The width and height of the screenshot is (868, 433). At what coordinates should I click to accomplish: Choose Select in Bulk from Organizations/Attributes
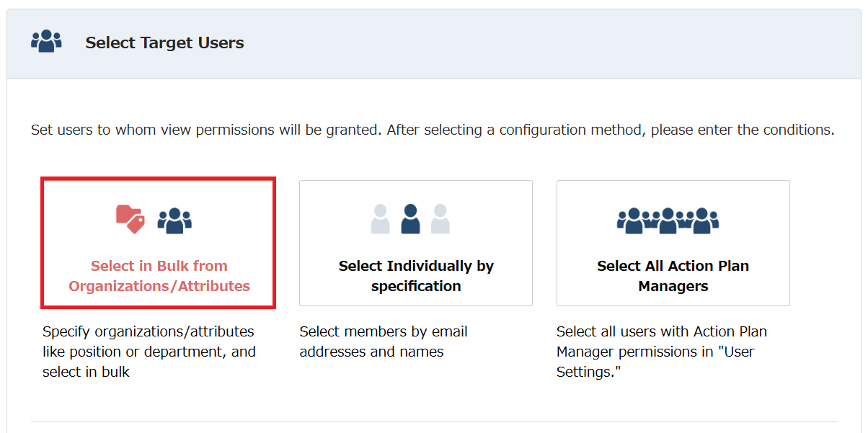[x=159, y=276]
